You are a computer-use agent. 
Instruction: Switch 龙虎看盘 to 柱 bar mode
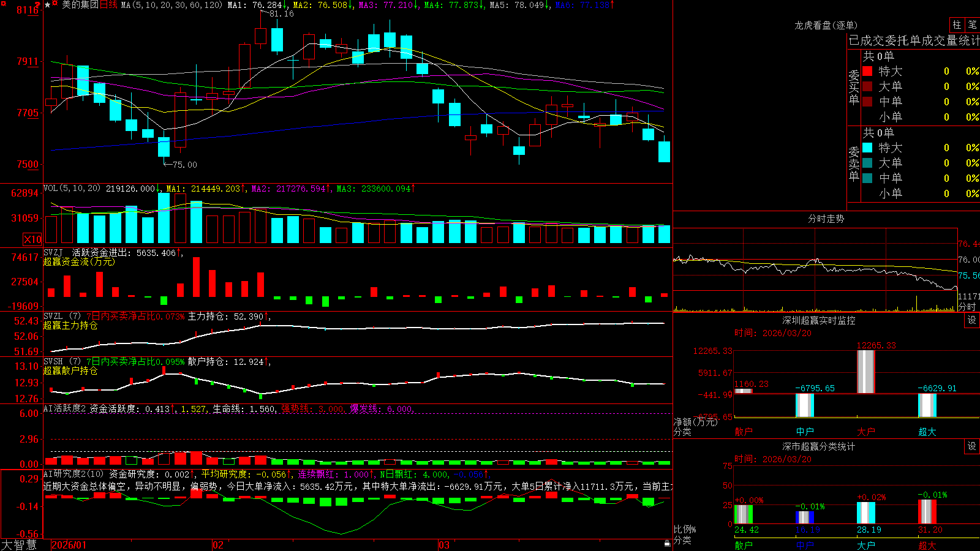957,24
